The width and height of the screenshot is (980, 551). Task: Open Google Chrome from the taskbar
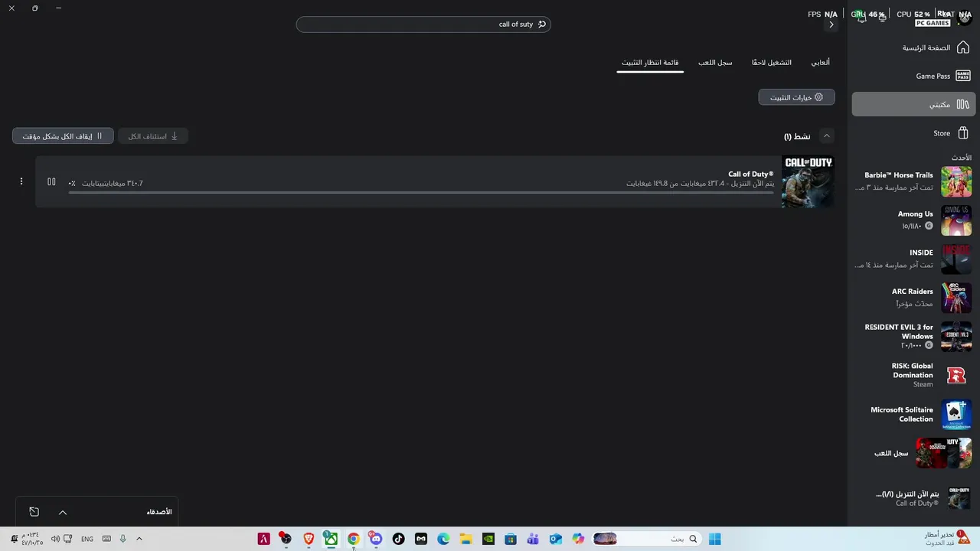[353, 539]
